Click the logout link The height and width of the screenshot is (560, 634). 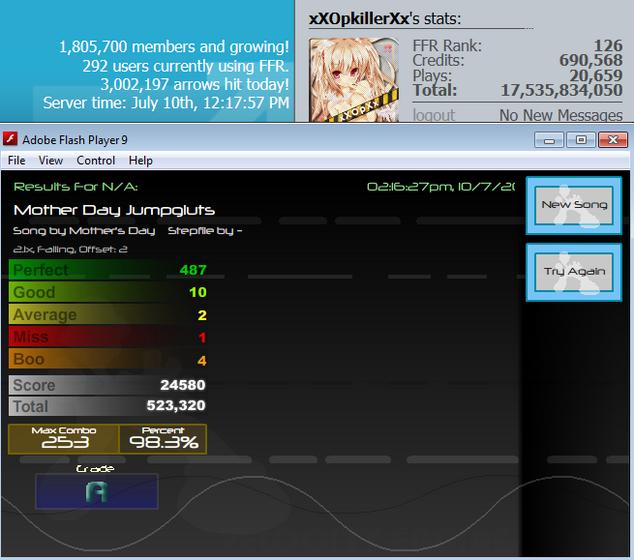point(433,116)
